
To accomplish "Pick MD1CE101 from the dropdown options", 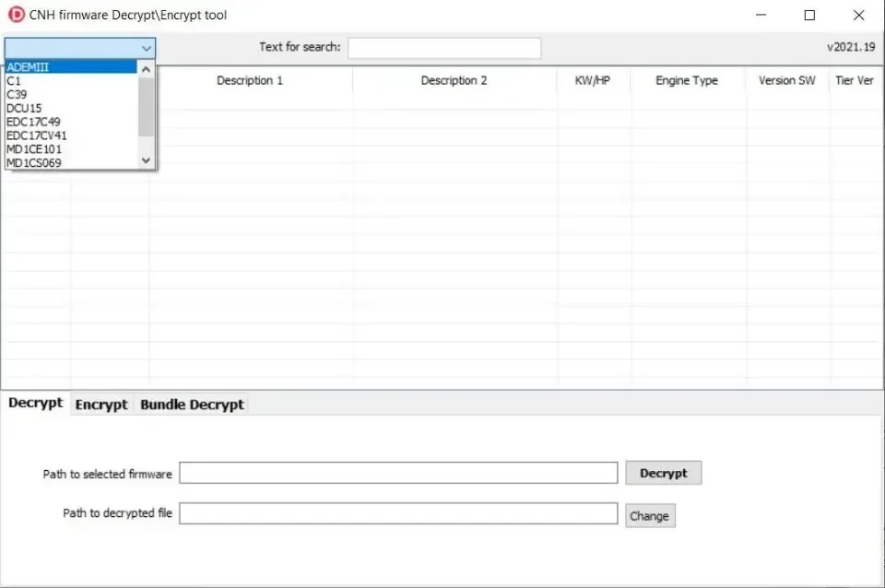I will click(34, 149).
